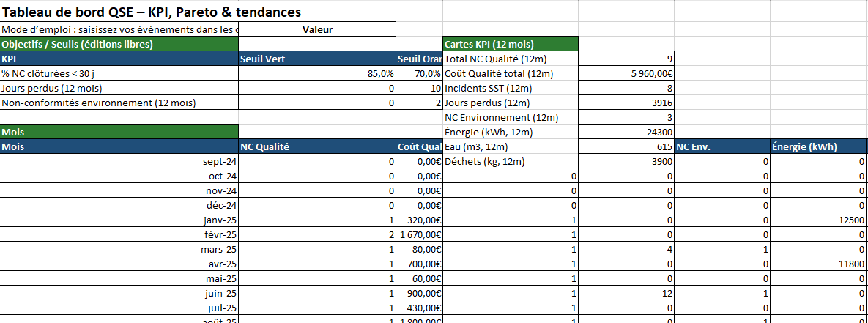This screenshot has width=868, height=323.
Task: Select the 3916 lost days value
Action: (x=626, y=103)
